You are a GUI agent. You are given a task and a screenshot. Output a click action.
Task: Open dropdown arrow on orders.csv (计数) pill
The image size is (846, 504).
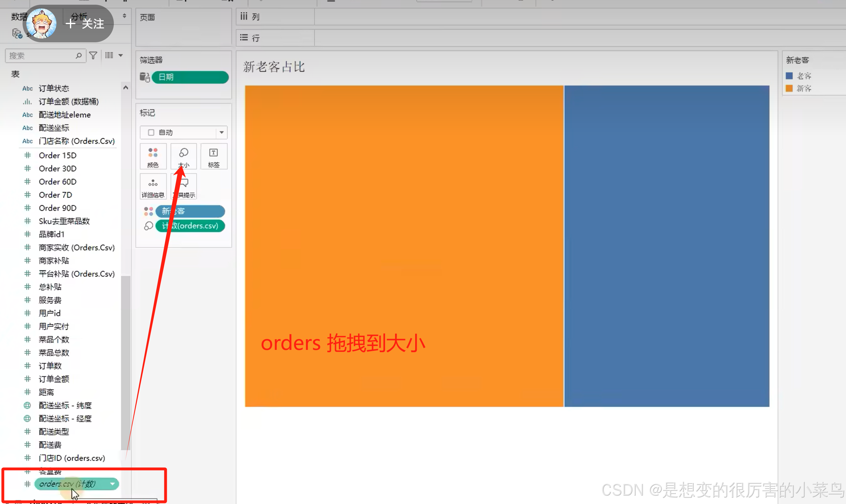pos(113,484)
